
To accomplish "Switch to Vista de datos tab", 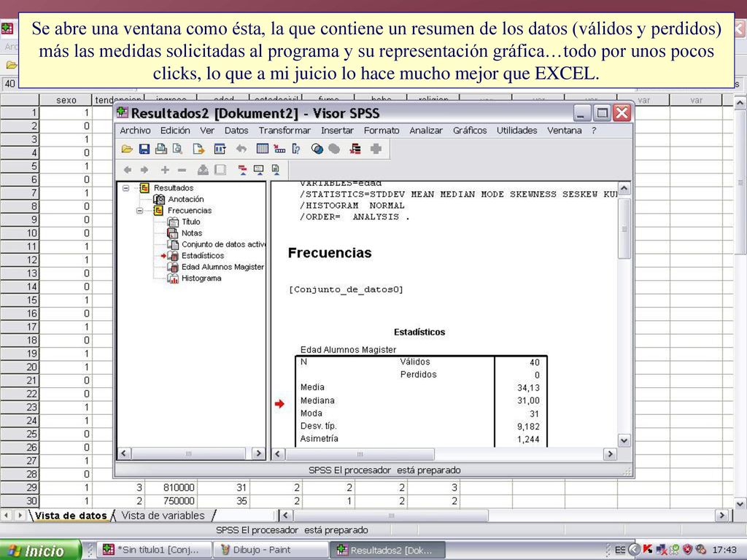I will (x=71, y=516).
